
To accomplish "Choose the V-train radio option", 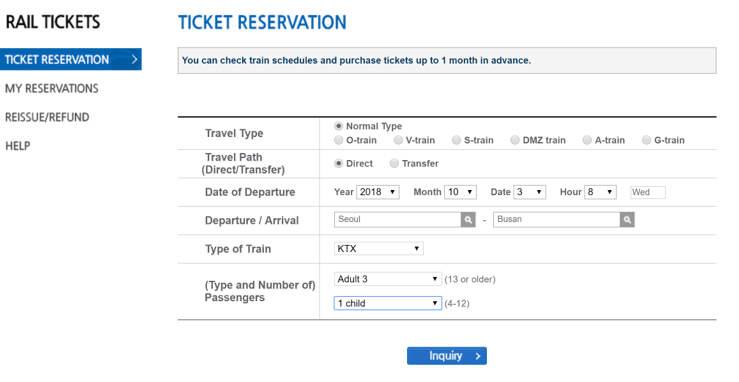I will click(398, 140).
